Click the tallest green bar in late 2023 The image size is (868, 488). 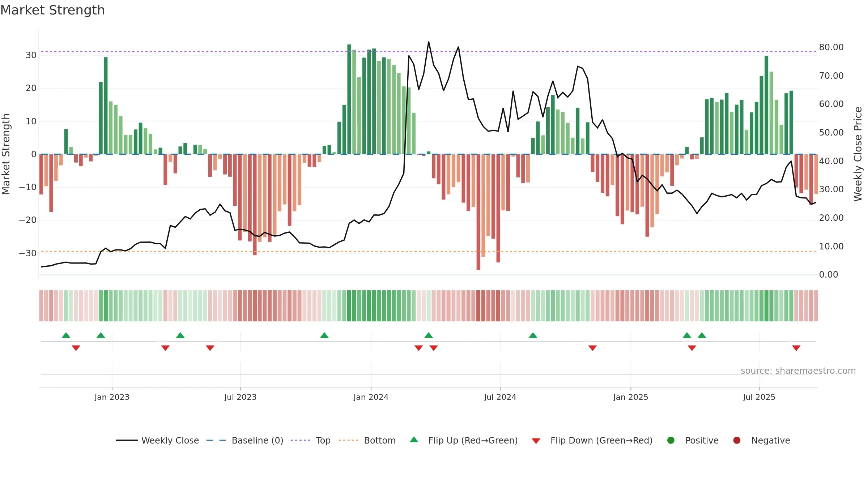pos(349,99)
